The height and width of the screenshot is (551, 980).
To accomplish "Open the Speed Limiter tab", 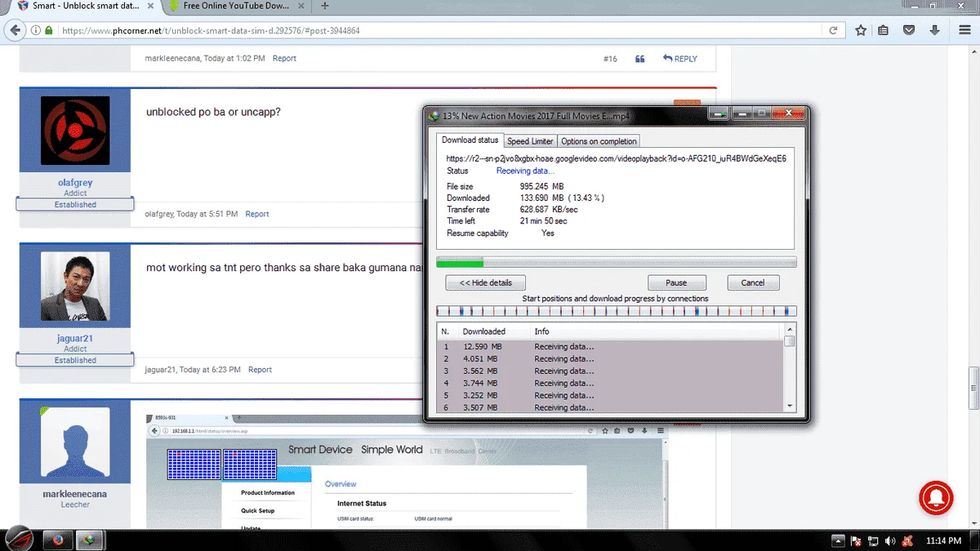I will [x=530, y=141].
